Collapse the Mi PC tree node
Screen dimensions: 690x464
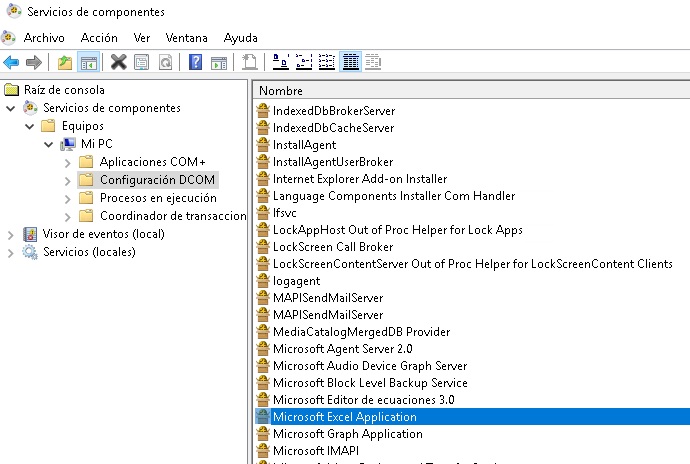pos(49,144)
